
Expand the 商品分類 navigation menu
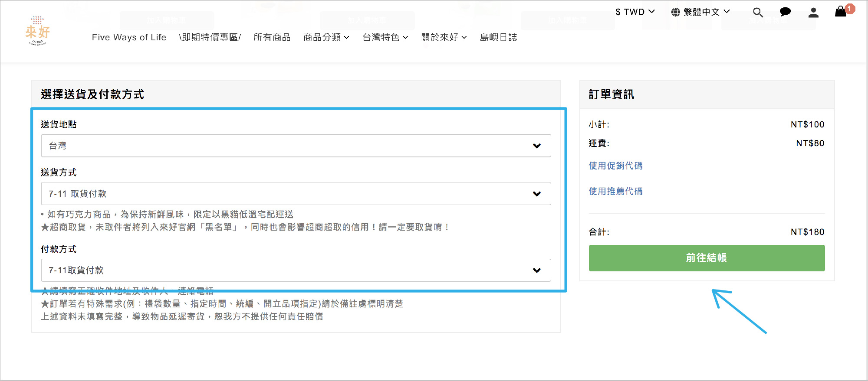[326, 37]
